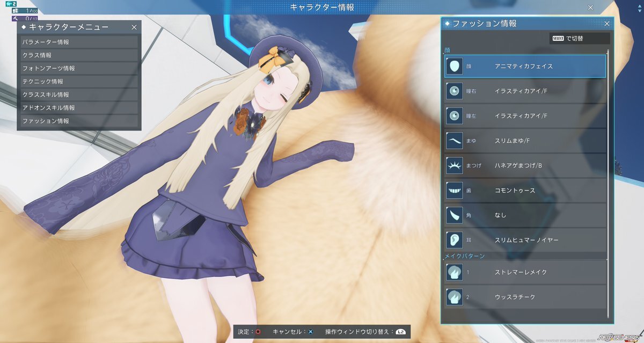This screenshot has height=343, width=644.
Task: Select the ハネアゲまつげ/B entry
Action: [x=525, y=165]
